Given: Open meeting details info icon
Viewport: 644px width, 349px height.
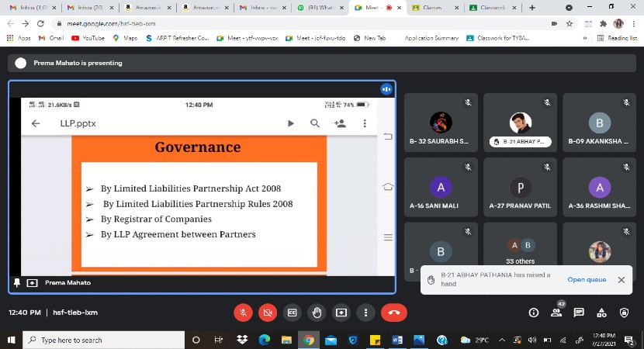Looking at the screenshot, I should tap(533, 313).
